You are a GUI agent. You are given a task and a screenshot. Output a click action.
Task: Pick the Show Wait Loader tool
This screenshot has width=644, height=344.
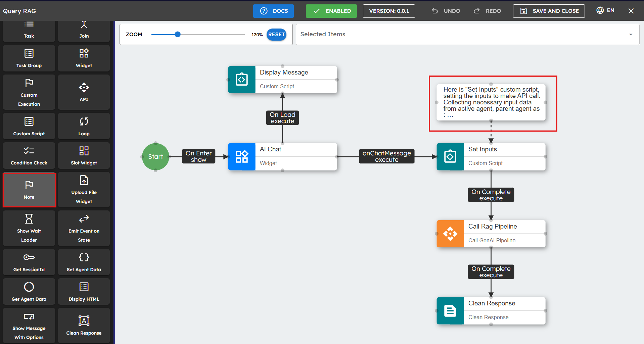29,228
